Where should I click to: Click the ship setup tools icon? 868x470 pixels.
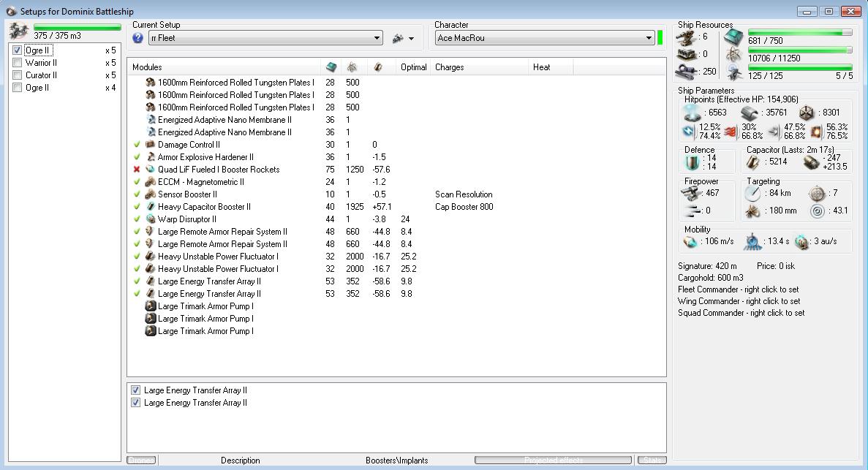click(398, 38)
